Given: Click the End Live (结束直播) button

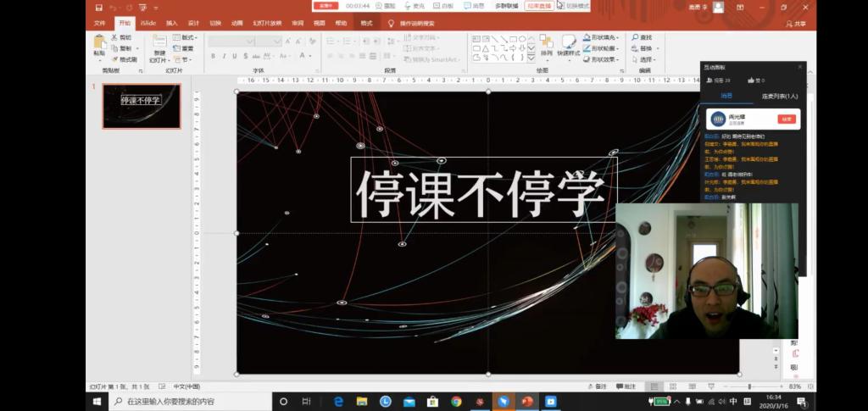Looking at the screenshot, I should coord(538,6).
